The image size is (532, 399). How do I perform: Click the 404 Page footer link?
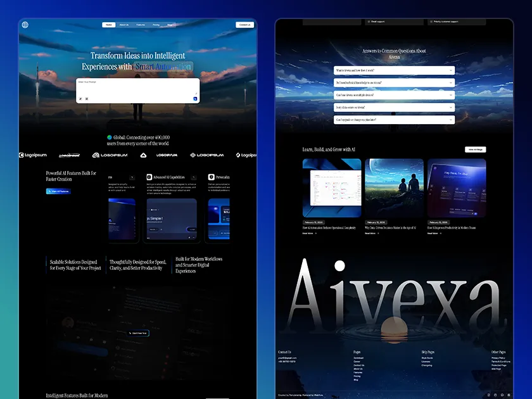[497, 369]
